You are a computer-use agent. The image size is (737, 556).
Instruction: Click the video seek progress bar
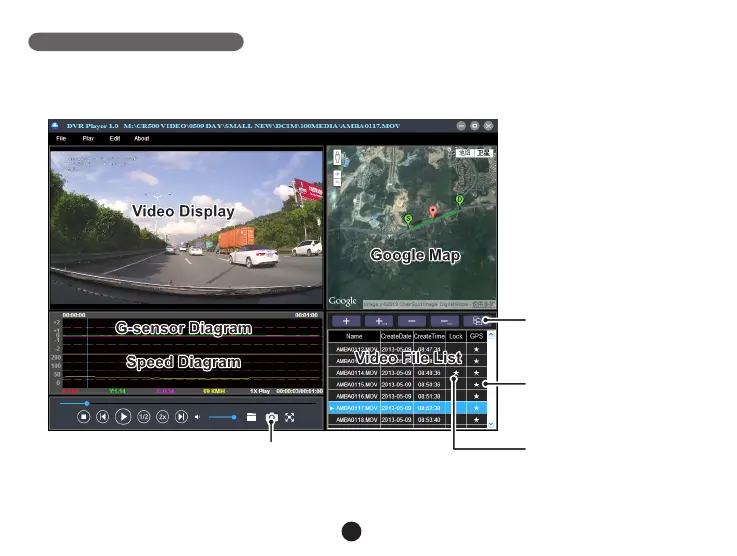point(180,403)
